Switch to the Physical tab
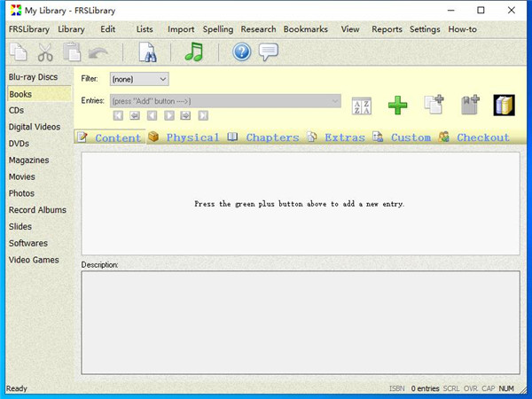 192,137
